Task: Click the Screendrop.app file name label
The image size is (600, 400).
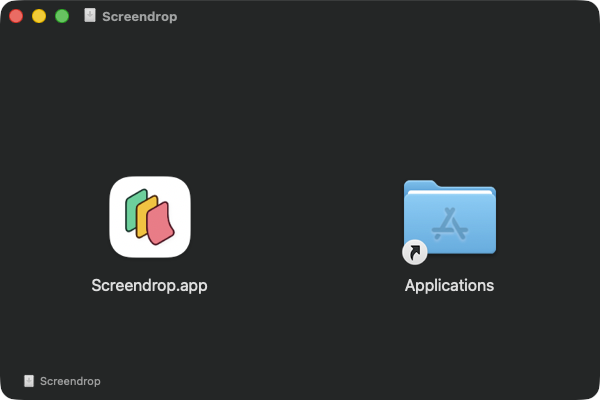Action: pyautogui.click(x=149, y=286)
